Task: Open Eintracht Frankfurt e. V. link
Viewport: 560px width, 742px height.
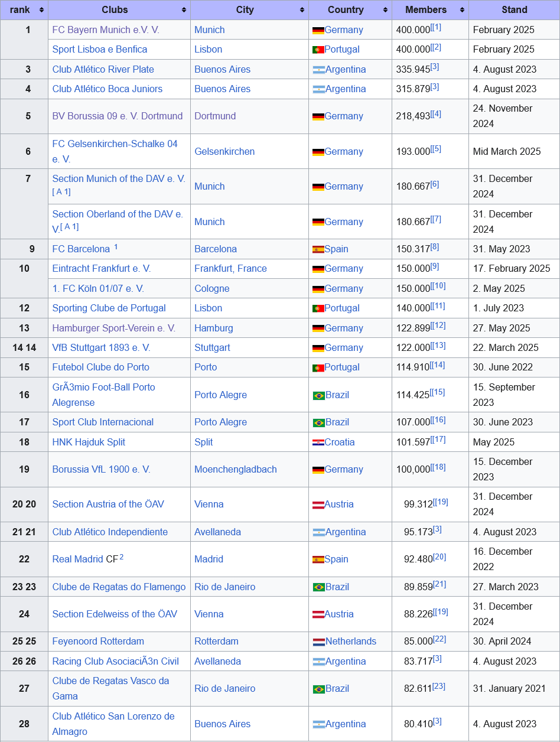Action: click(x=102, y=268)
